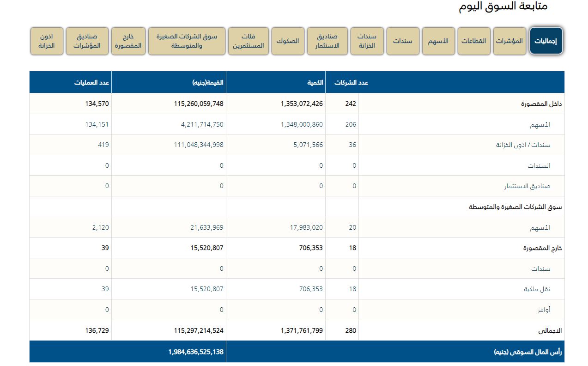
Task: Click the القيمة(جنيه) column header
Action: pyautogui.click(x=208, y=83)
